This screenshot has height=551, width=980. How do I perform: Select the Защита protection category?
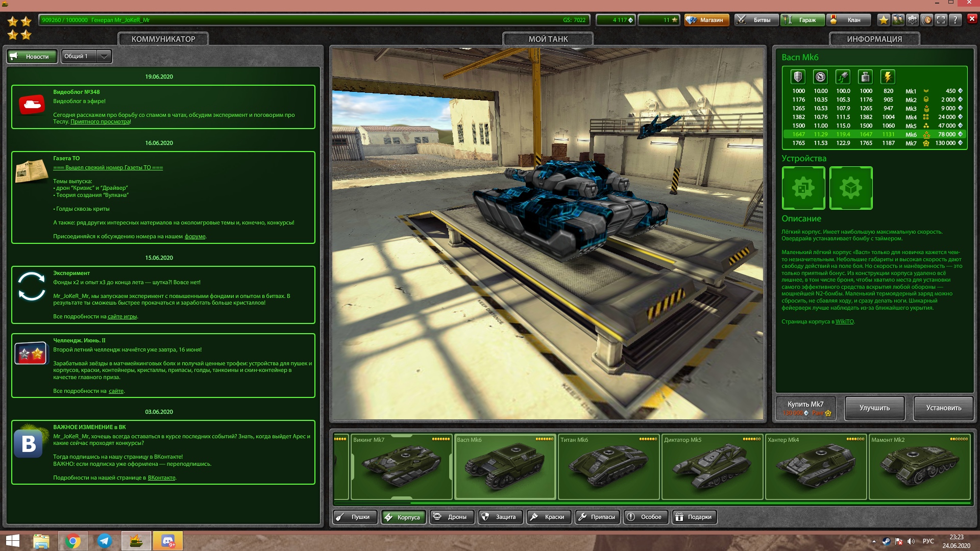click(x=500, y=517)
